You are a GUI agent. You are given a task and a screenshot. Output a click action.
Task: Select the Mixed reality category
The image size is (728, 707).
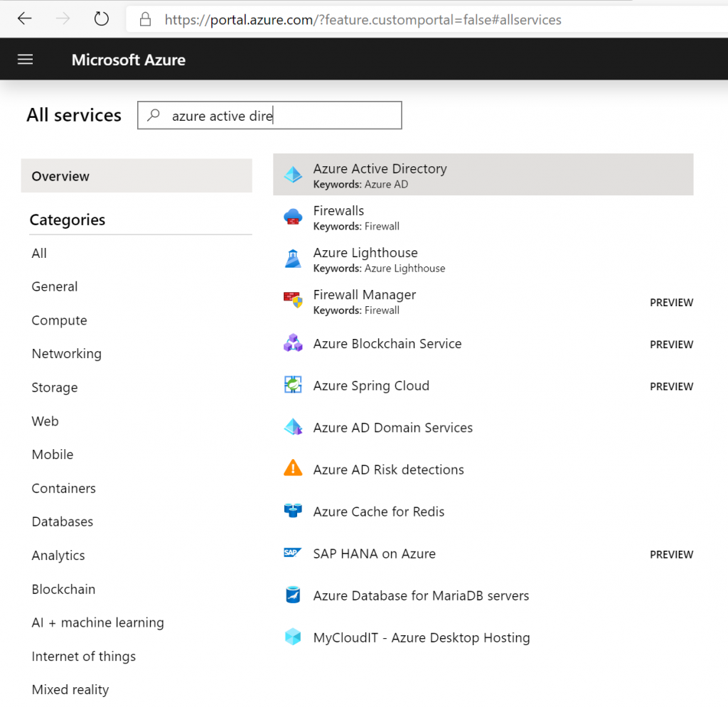70,690
